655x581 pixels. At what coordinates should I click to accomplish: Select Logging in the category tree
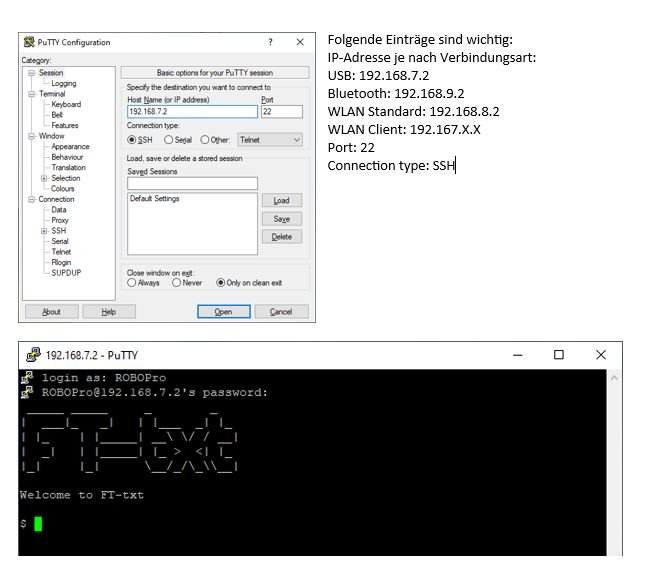[x=64, y=84]
